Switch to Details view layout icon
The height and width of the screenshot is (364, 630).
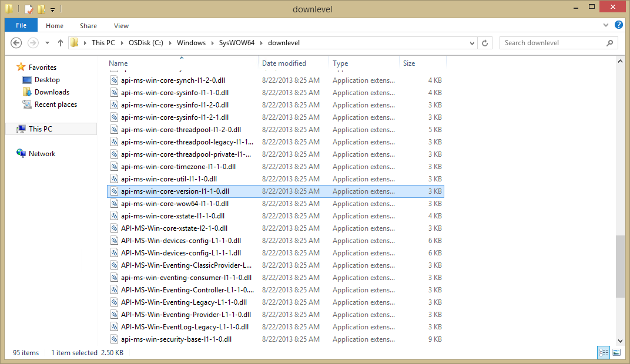tap(604, 352)
